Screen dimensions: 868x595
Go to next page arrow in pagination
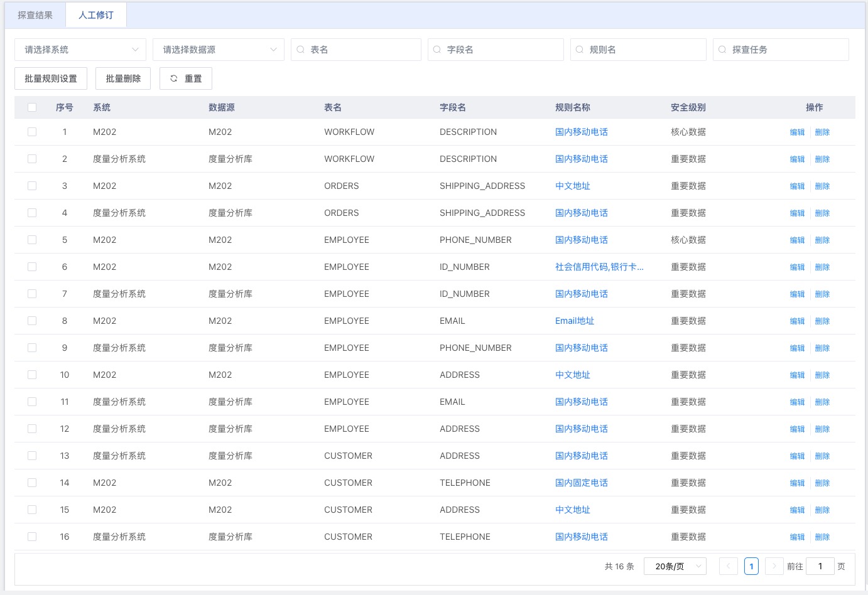pos(774,566)
